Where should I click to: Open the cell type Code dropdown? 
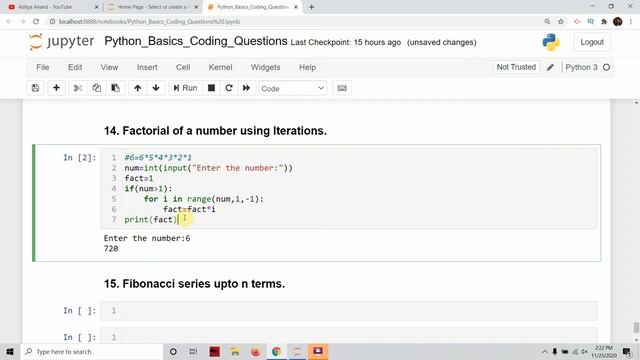[x=292, y=89]
